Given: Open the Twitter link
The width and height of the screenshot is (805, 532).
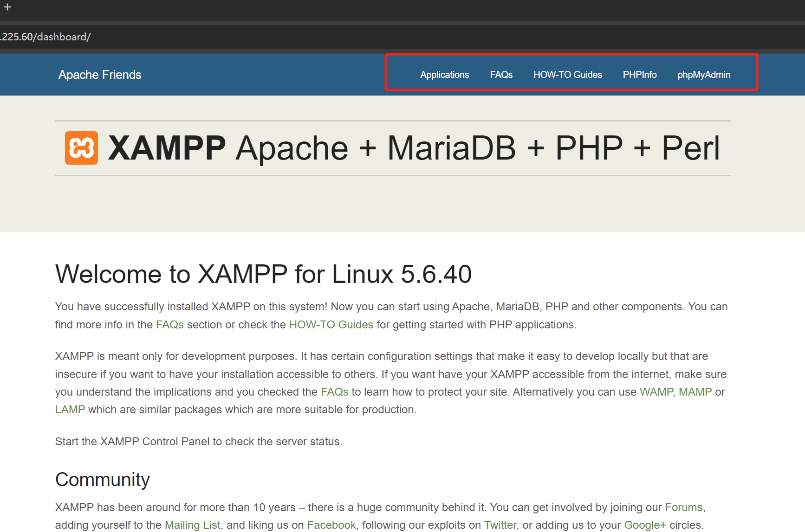Looking at the screenshot, I should tap(500, 525).
